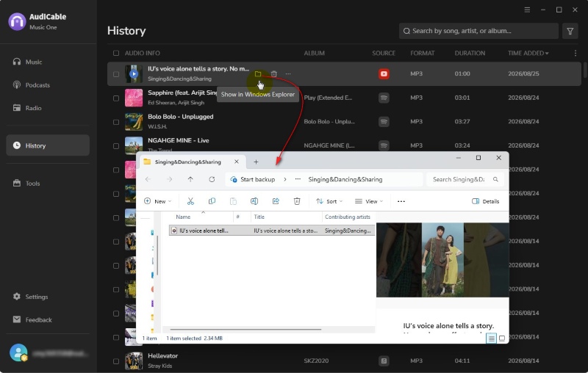Open the New dropdown in Explorer
588x373 pixels.
click(157, 201)
